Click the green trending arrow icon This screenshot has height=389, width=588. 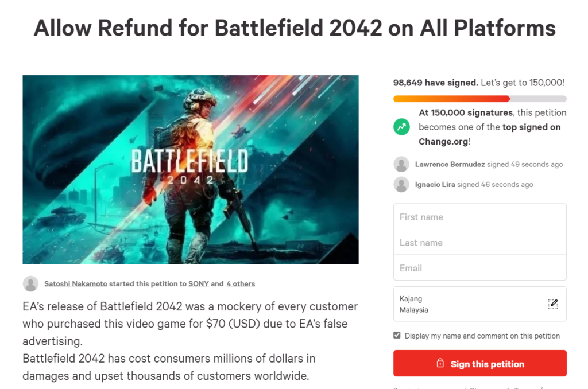coord(401,127)
